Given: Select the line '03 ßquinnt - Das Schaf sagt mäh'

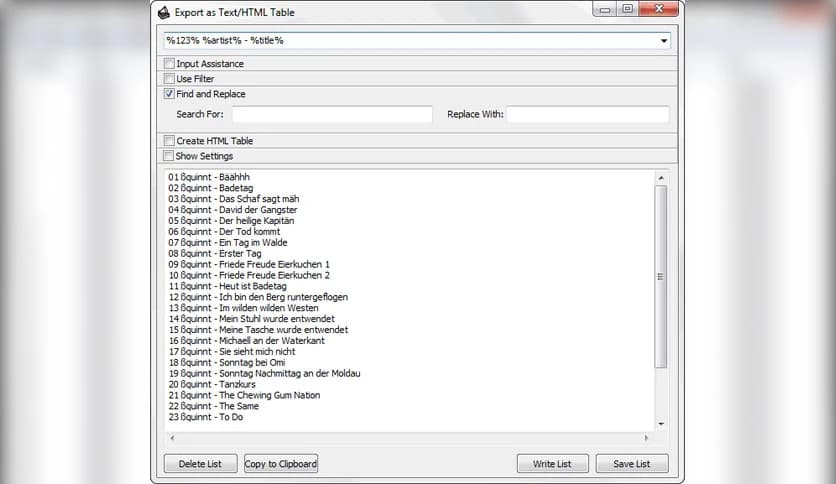Looking at the screenshot, I should pyautogui.click(x=234, y=199).
